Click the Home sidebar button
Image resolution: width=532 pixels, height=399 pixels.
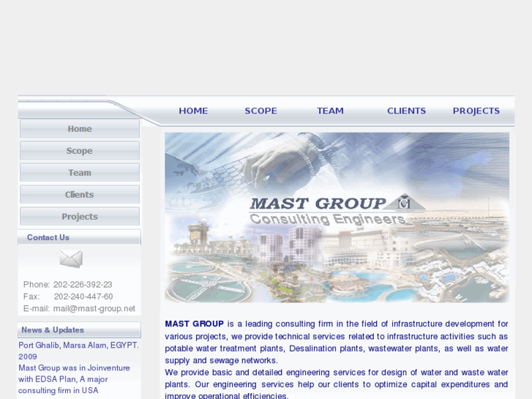pyautogui.click(x=80, y=129)
